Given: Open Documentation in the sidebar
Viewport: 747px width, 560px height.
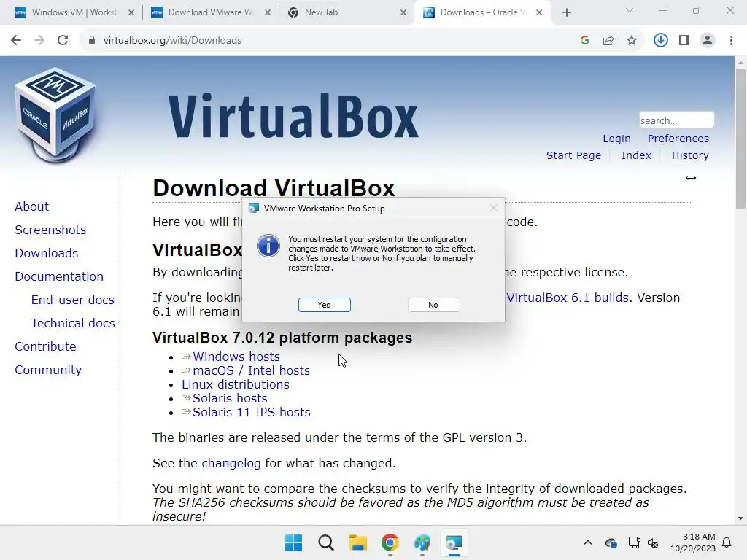Looking at the screenshot, I should click(x=59, y=276).
